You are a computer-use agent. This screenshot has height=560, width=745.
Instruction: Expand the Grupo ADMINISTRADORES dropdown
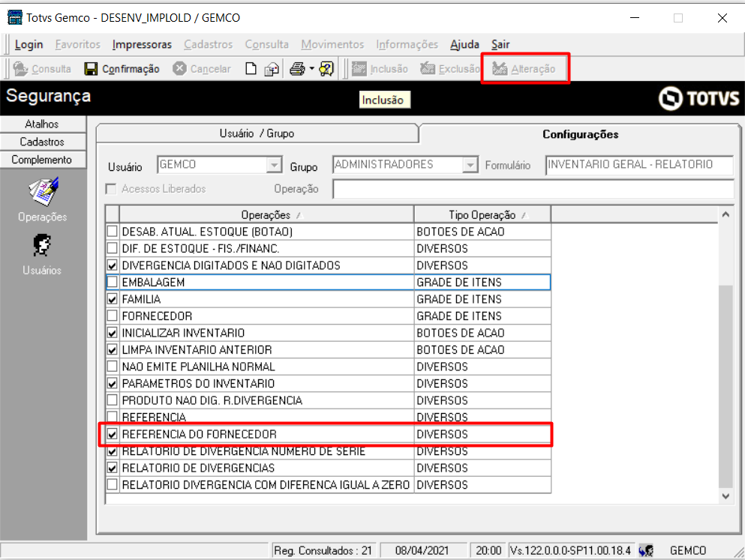470,165
